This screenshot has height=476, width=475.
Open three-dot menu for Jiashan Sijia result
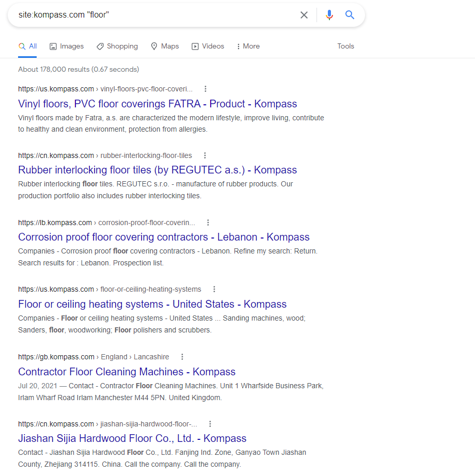210,424
